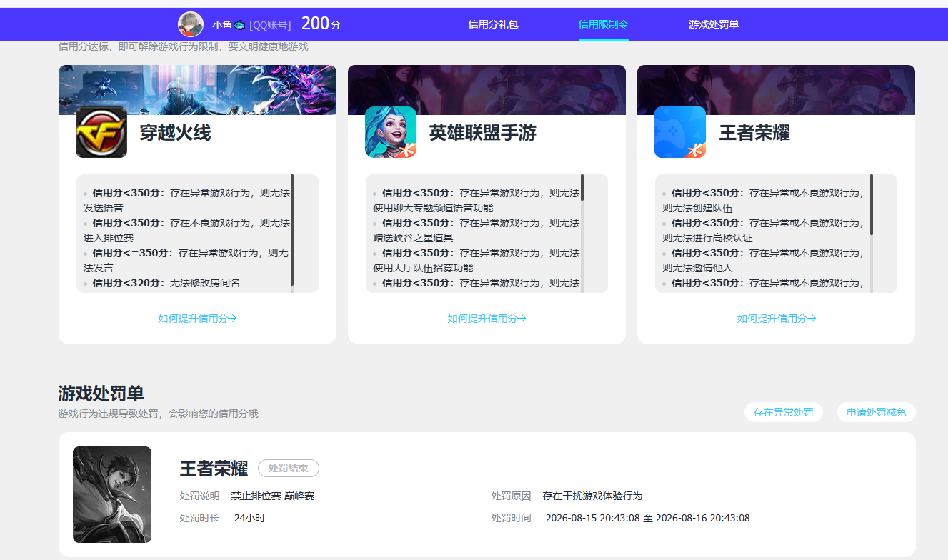This screenshot has width=948, height=560.
Task: Open 如何提升信用分 link in 王者荣耀 card
Action: (777, 319)
